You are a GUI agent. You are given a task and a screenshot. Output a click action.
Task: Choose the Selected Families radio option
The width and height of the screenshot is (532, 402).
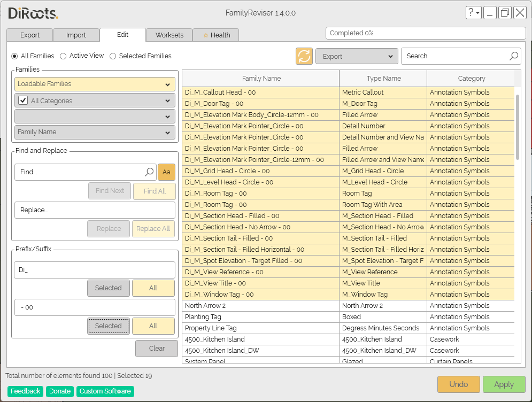pos(113,56)
